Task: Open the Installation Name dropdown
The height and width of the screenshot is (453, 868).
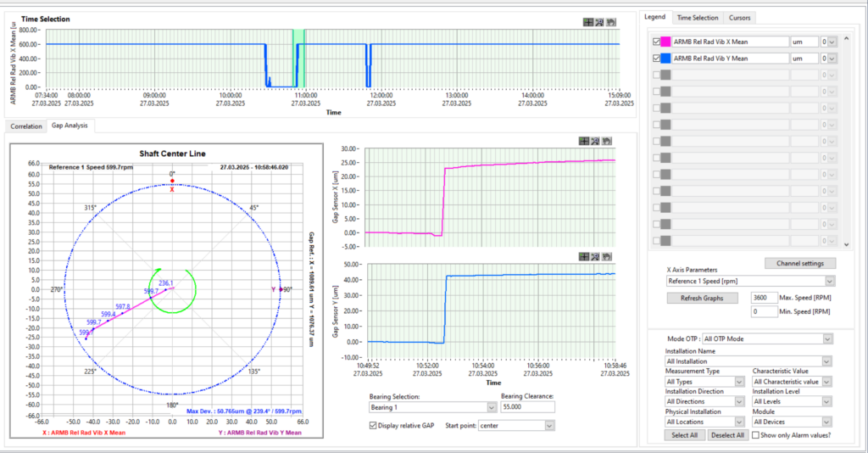Action: pos(748,361)
